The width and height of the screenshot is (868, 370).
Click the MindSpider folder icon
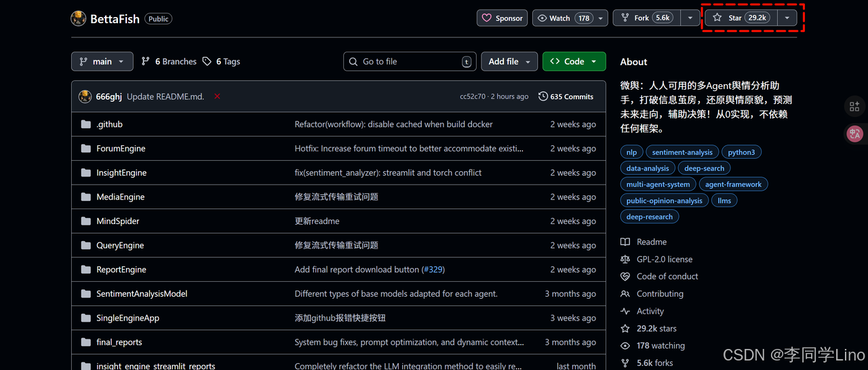coord(85,221)
